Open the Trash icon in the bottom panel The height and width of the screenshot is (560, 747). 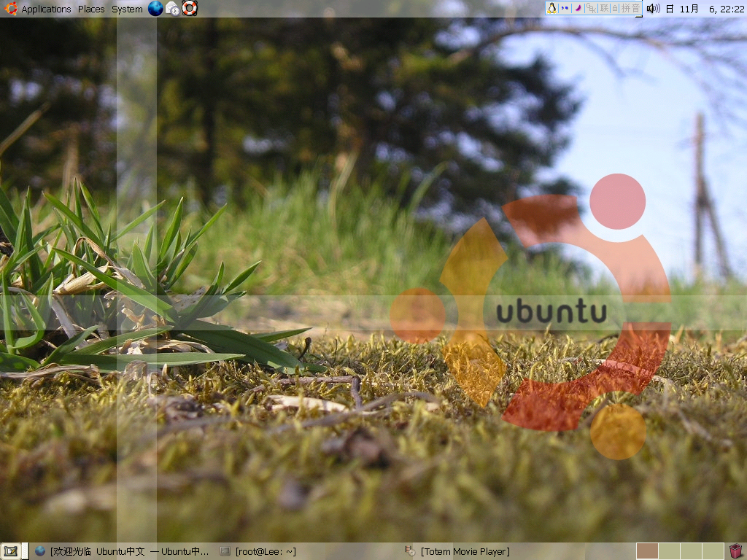736,551
